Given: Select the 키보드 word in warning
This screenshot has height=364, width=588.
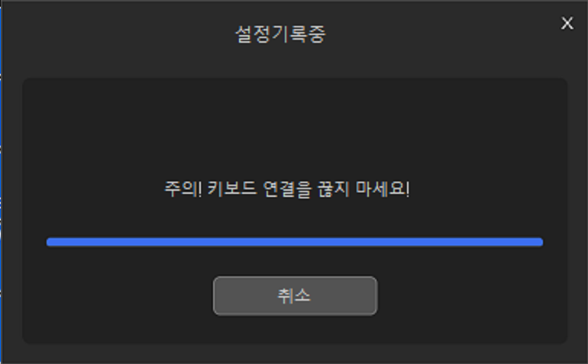Looking at the screenshot, I should [231, 188].
